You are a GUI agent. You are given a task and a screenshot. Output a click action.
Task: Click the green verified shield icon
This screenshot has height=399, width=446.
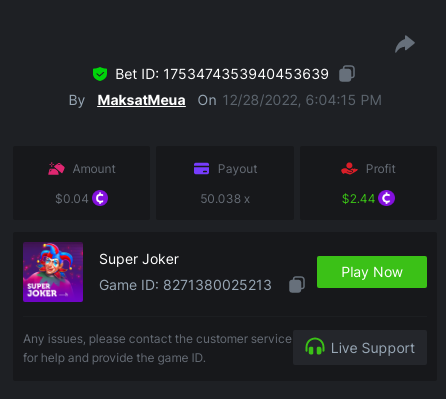pyautogui.click(x=100, y=74)
